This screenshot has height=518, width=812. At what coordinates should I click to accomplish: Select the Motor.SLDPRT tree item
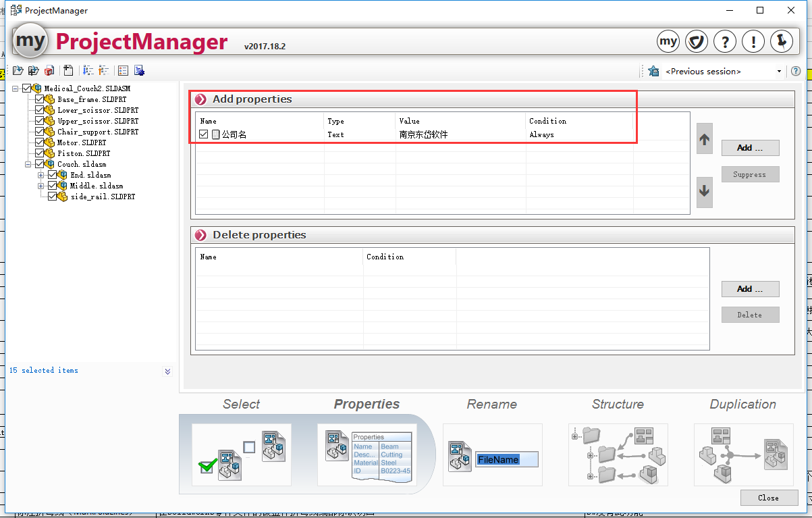82,143
